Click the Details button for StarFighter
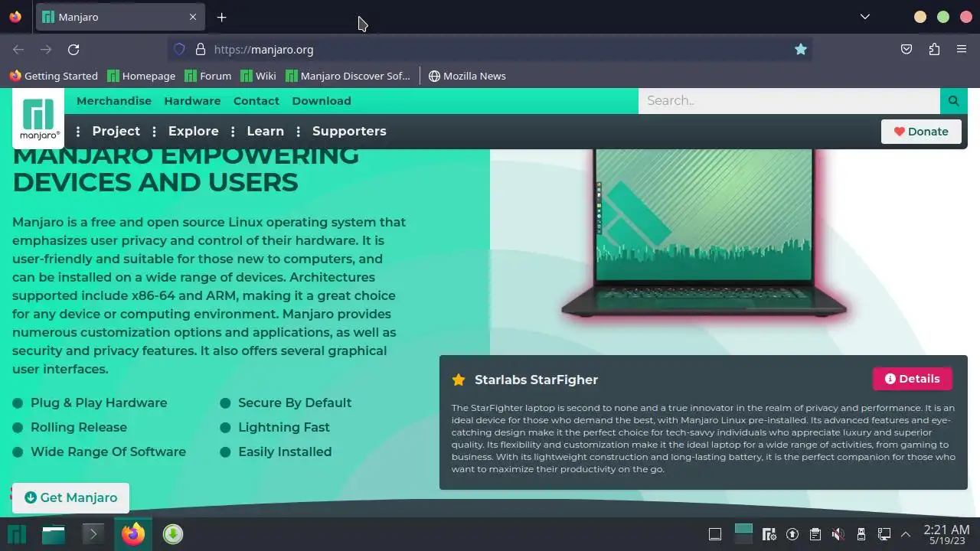The width and height of the screenshot is (980, 551). coord(912,379)
